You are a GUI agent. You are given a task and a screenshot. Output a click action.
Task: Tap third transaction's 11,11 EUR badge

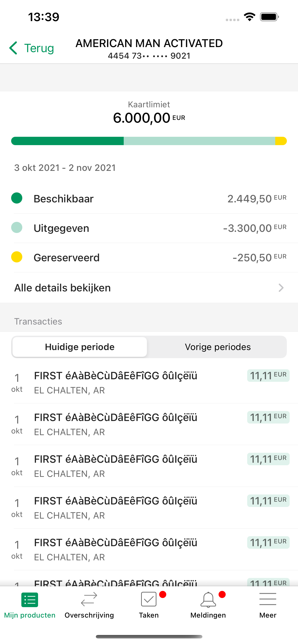tap(268, 459)
